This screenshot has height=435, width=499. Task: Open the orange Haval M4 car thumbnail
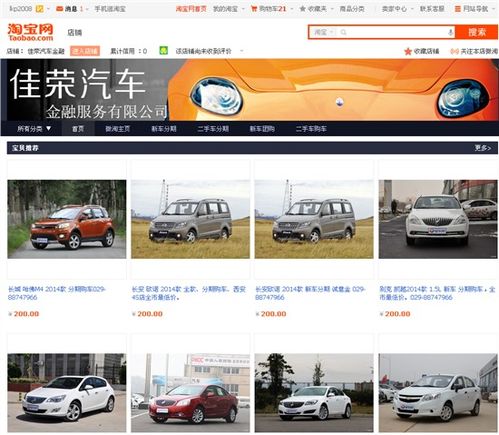[67, 219]
